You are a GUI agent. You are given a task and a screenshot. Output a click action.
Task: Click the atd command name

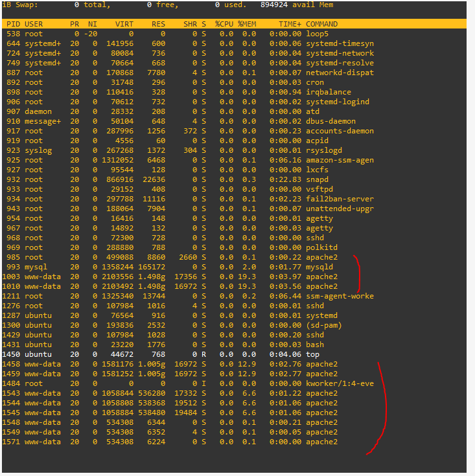pyautogui.click(x=312, y=111)
